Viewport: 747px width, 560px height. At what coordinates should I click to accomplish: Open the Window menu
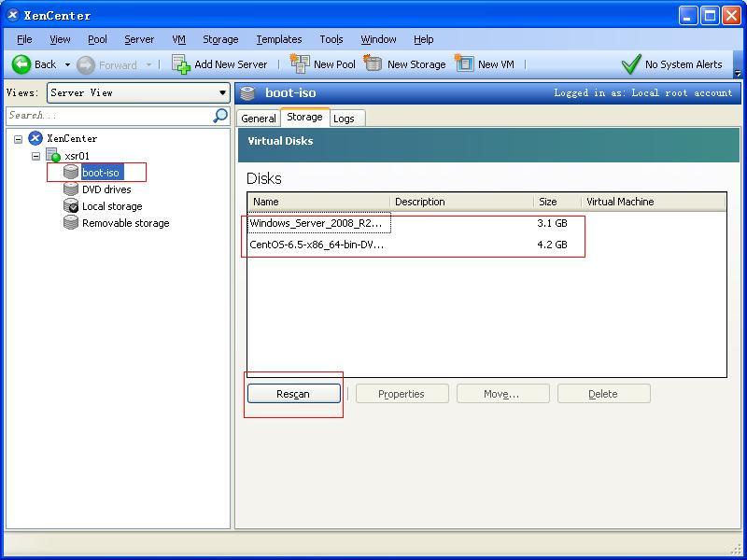coord(378,39)
